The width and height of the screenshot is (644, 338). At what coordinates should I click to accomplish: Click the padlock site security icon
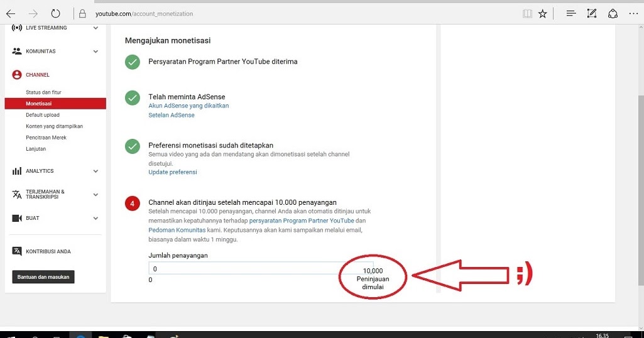point(82,14)
